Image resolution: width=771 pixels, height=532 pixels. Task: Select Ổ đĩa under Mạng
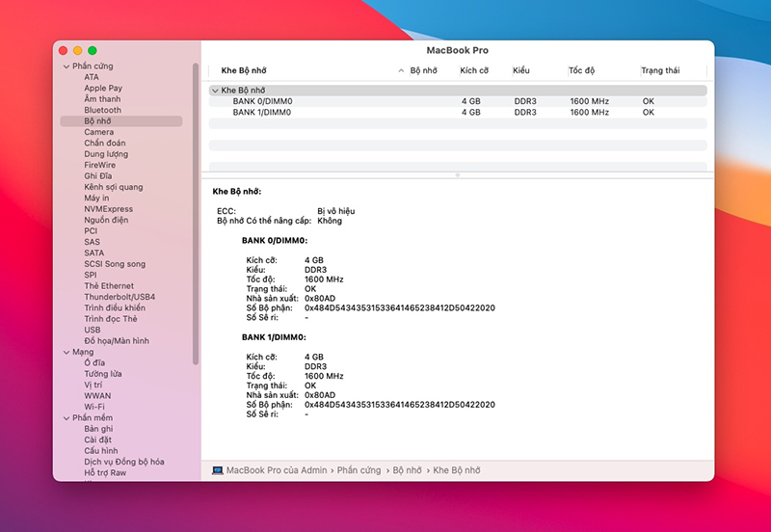pyautogui.click(x=94, y=363)
